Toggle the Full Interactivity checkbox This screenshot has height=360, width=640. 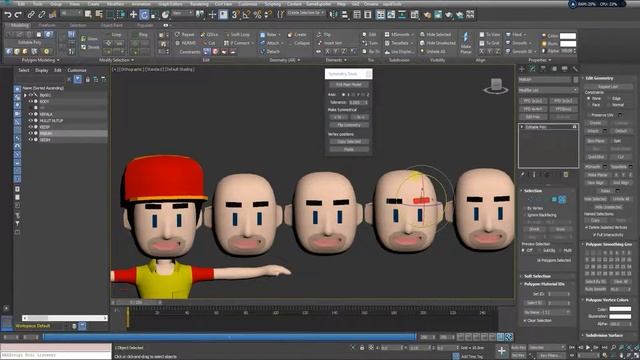pyautogui.click(x=594, y=235)
